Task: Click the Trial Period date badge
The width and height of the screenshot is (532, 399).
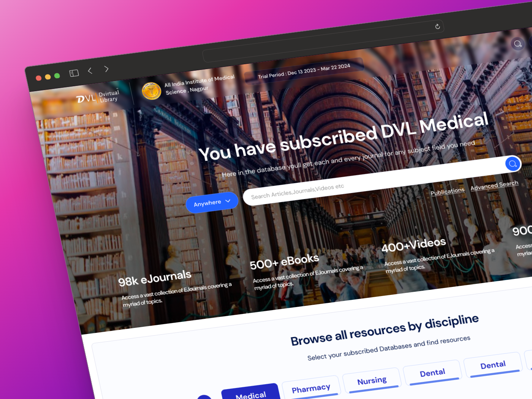Action: [x=304, y=71]
